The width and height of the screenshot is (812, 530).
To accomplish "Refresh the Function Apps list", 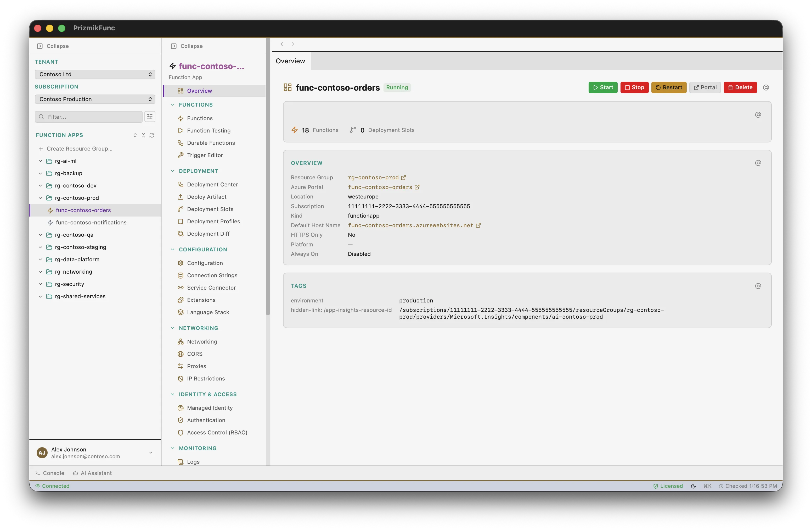I will pyautogui.click(x=152, y=135).
